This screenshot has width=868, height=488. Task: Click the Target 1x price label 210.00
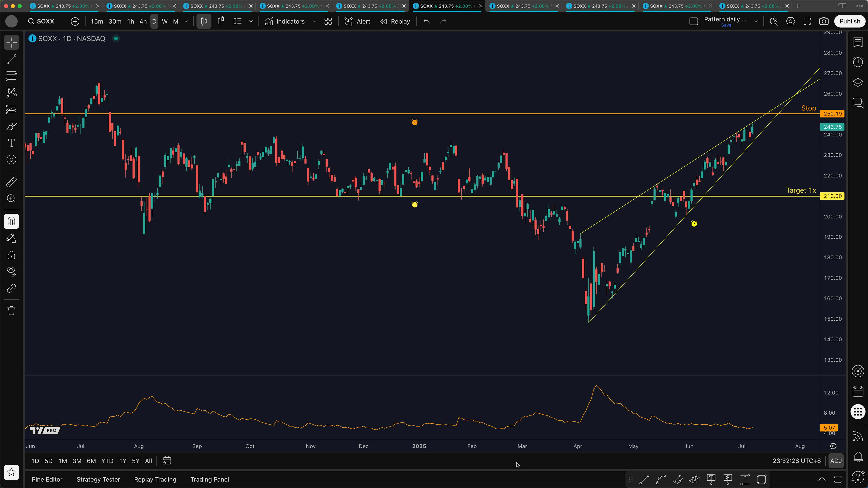pyautogui.click(x=832, y=196)
